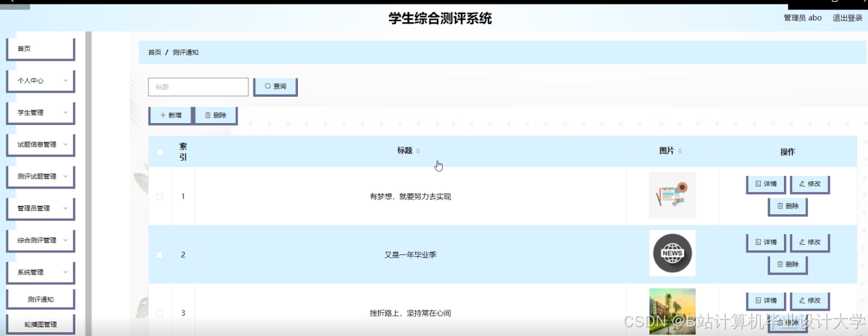Expand the 管理员管理 menu chevron

pos(65,208)
